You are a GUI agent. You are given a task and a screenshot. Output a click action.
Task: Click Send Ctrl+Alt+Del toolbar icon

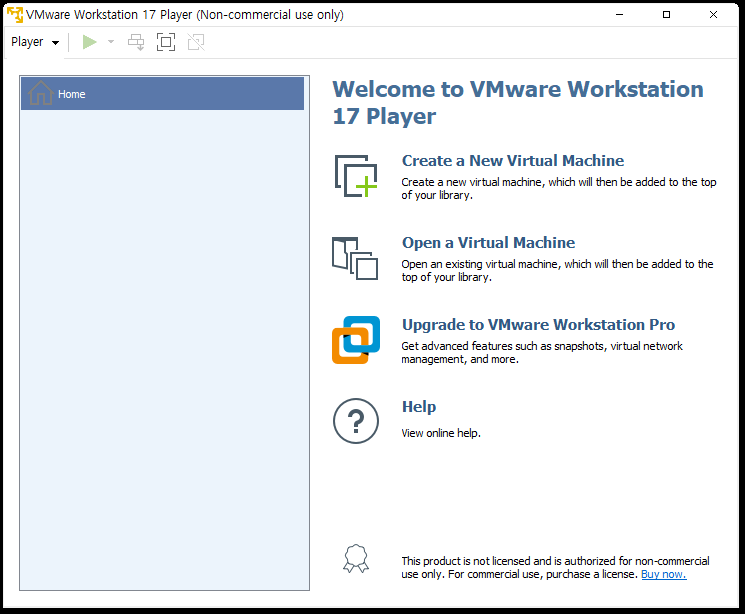[136, 42]
